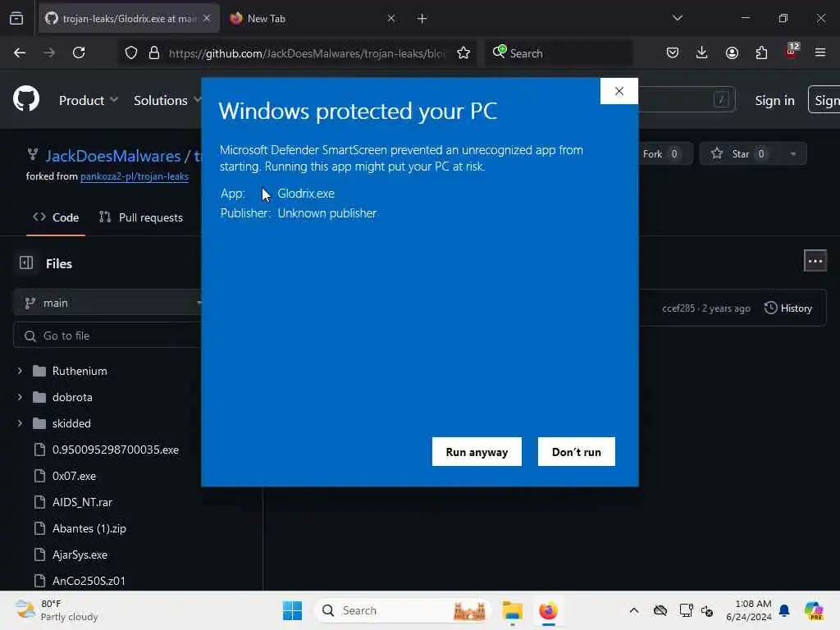Open the Windows Start menu
Image resolution: width=840 pixels, height=630 pixels.
293,610
